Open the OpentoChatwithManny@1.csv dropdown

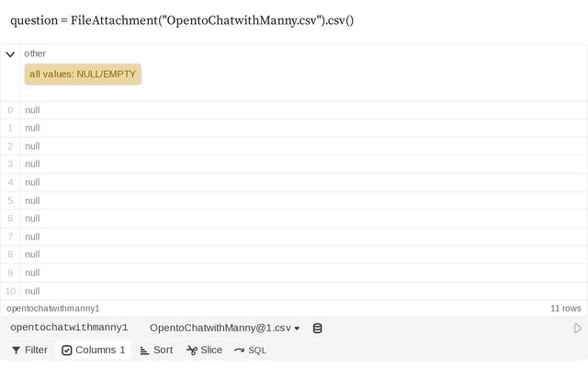[x=224, y=328]
